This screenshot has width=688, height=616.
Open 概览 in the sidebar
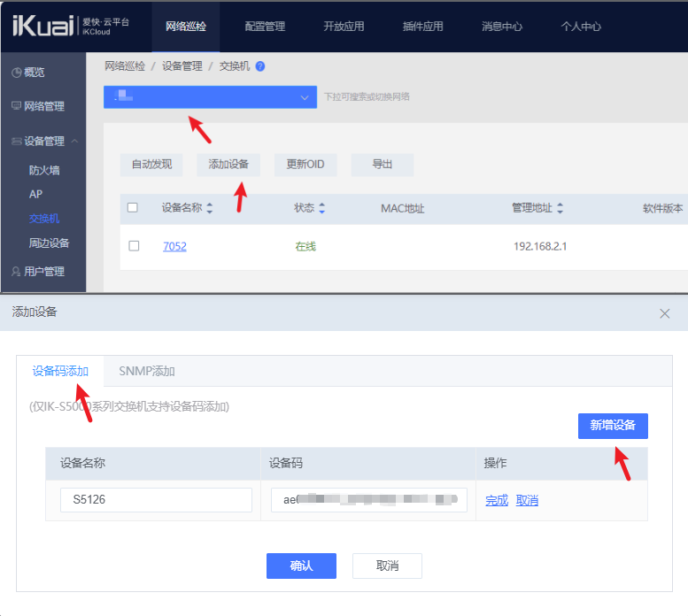click(35, 73)
